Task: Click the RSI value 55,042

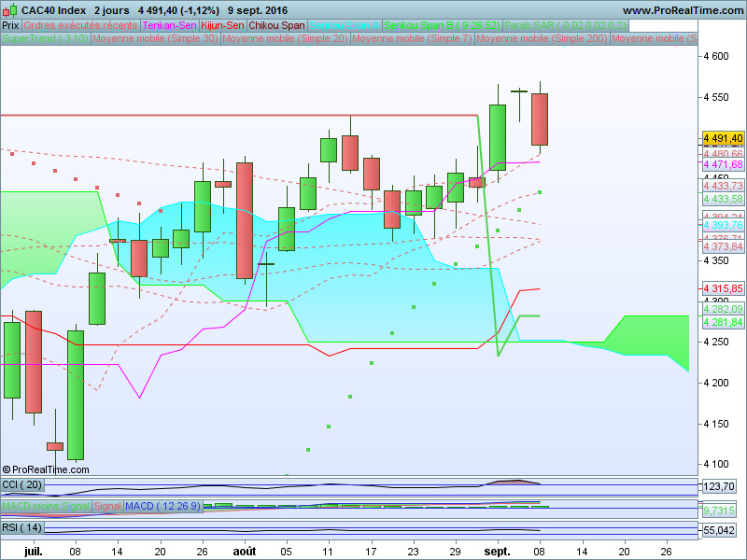Action: [x=719, y=530]
